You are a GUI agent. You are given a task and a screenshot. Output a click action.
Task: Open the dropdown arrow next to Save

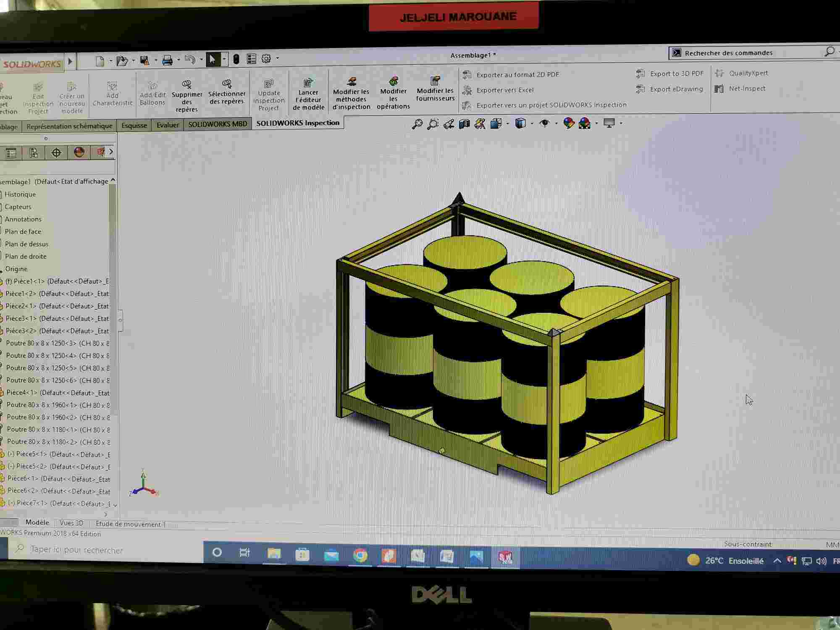156,60
